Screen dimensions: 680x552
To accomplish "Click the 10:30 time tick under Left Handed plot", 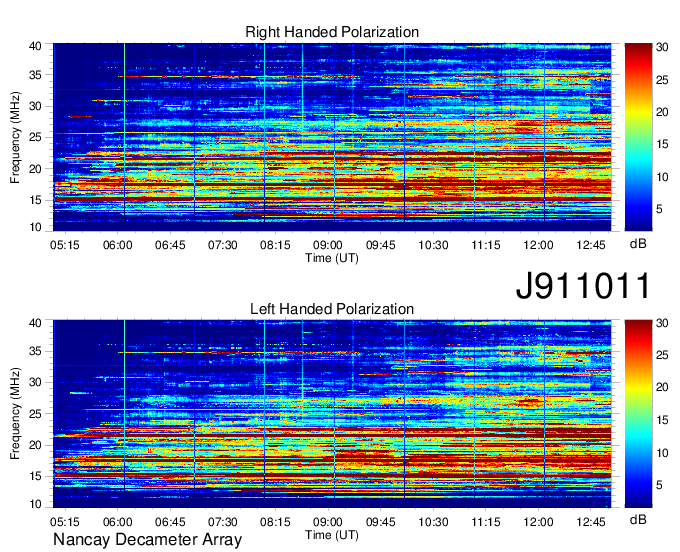I will (x=433, y=522).
